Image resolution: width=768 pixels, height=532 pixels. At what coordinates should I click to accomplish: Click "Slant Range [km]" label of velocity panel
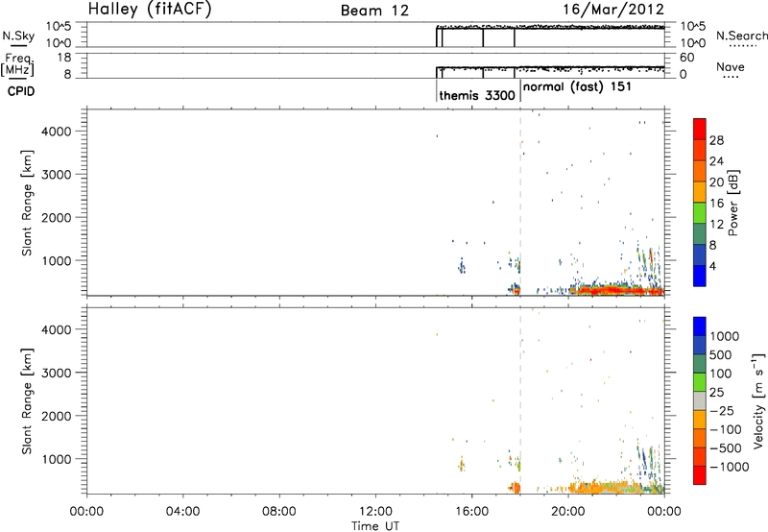(x=27, y=401)
